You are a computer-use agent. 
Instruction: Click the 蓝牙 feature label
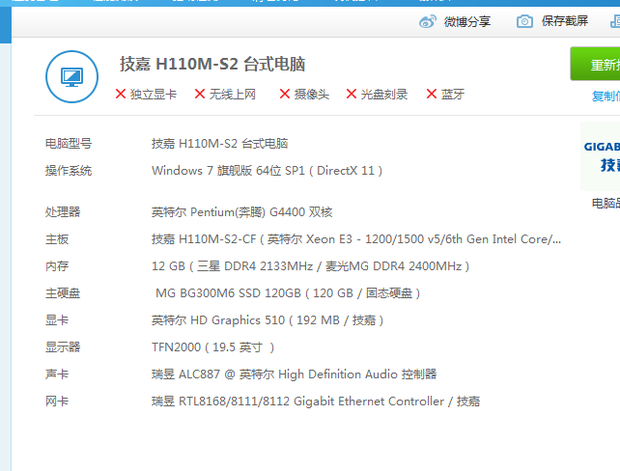[x=453, y=95]
